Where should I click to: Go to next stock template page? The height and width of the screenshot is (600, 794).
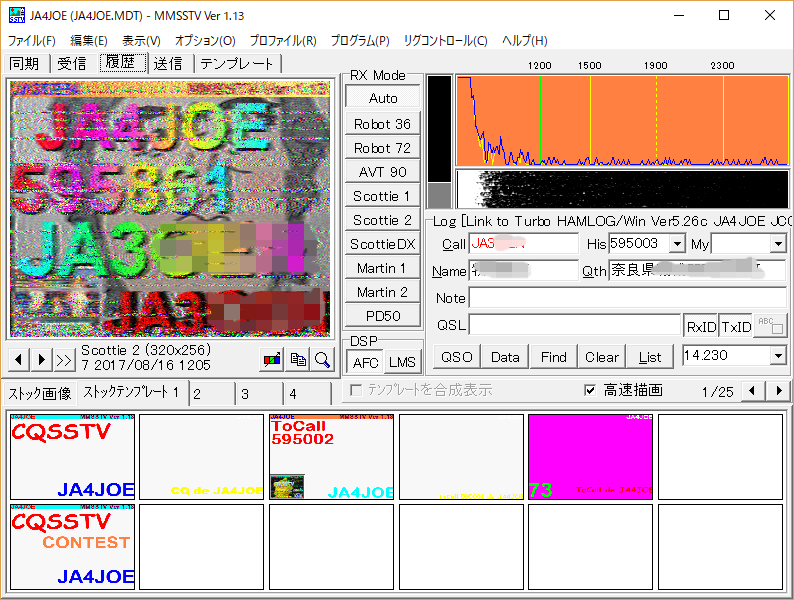tap(779, 391)
